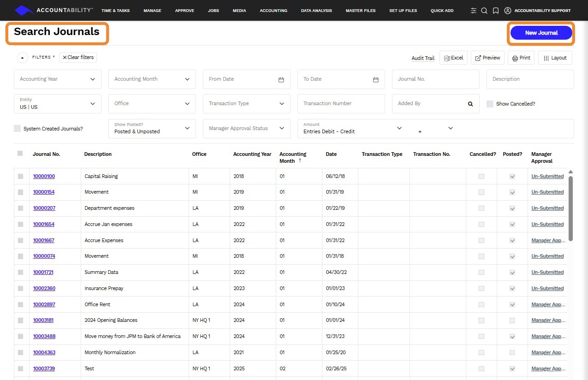Image resolution: width=588 pixels, height=380 pixels.
Task: Open the Manage menu
Action: 152,11
